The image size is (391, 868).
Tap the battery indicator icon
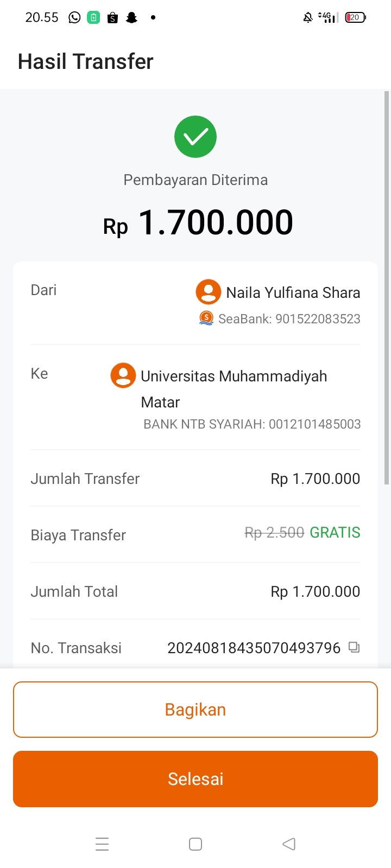pyautogui.click(x=355, y=18)
